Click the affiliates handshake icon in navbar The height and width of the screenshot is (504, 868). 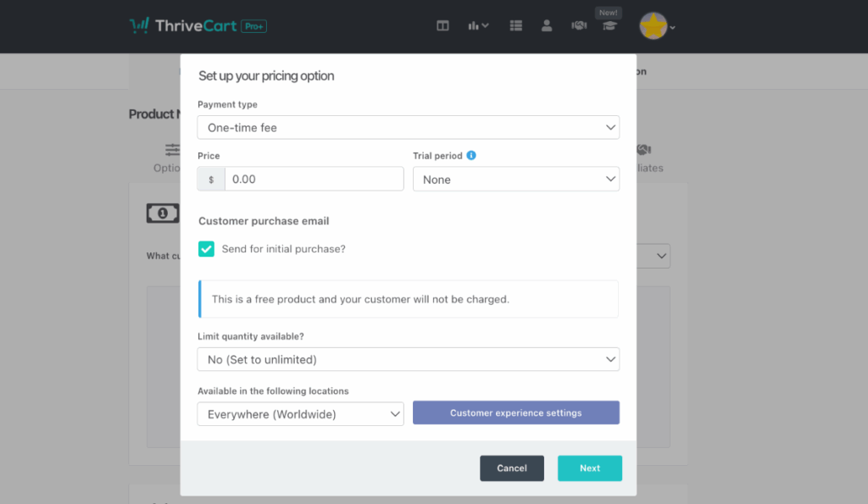[x=579, y=25]
